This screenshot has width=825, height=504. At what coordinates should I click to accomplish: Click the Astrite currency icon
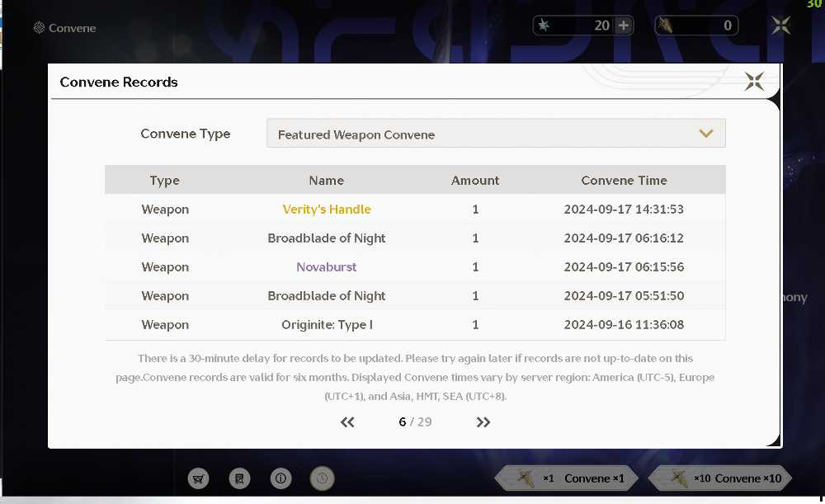[x=544, y=26]
